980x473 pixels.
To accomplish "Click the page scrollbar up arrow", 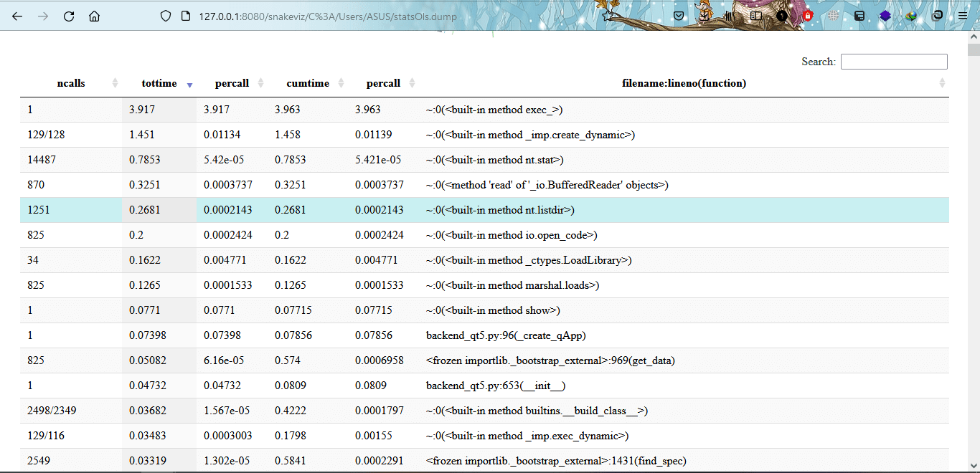I will 974,36.
